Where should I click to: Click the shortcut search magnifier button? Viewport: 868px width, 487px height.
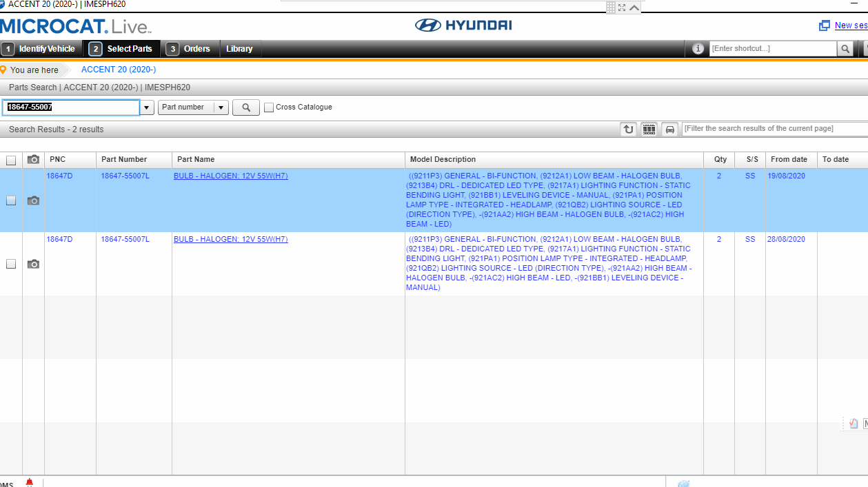coord(845,48)
